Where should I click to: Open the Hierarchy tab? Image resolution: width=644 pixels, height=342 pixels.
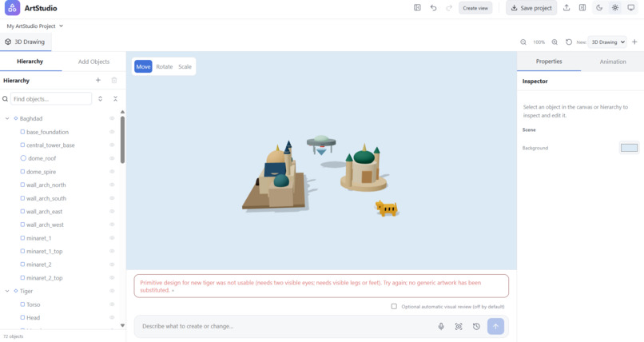tap(30, 62)
